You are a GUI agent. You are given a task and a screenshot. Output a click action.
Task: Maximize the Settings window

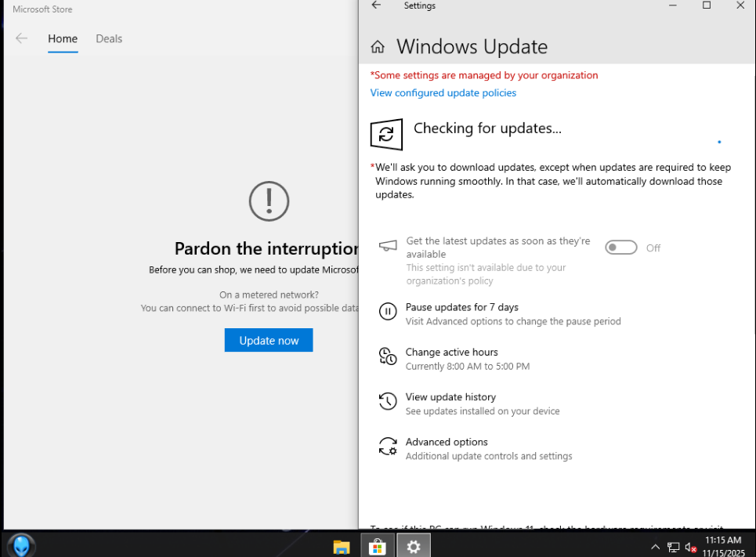point(707,5)
